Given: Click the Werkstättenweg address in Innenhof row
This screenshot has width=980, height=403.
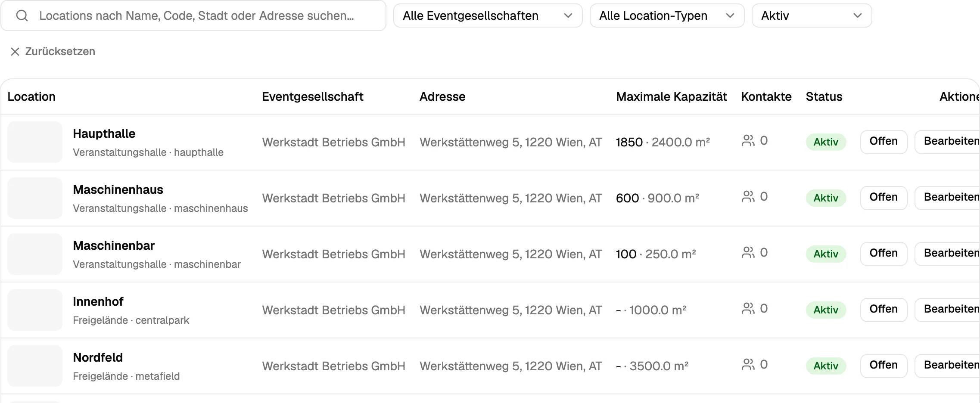Looking at the screenshot, I should 511,310.
